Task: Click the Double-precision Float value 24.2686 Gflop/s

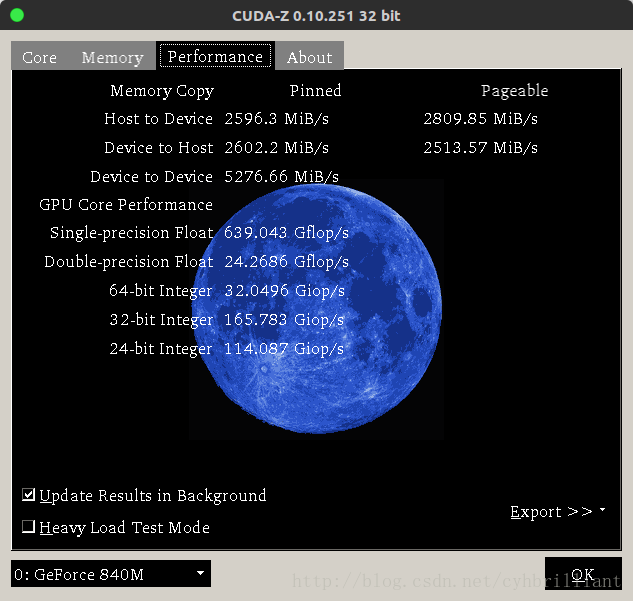Action: pos(286,262)
